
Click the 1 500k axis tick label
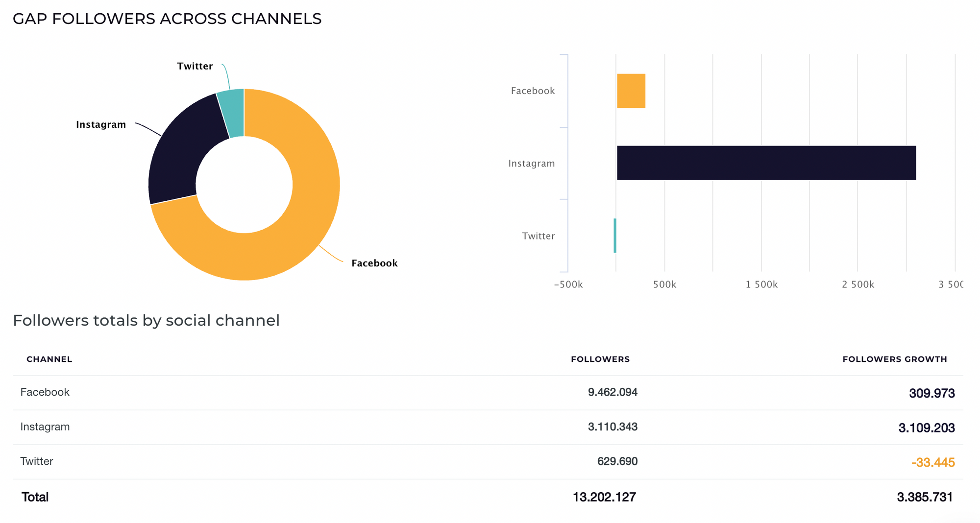tap(761, 285)
